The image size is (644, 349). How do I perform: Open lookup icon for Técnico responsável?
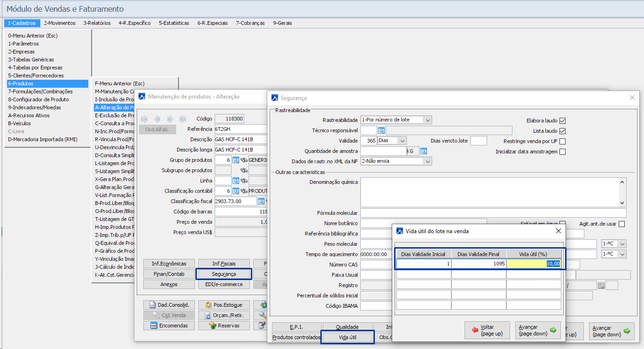click(381, 130)
